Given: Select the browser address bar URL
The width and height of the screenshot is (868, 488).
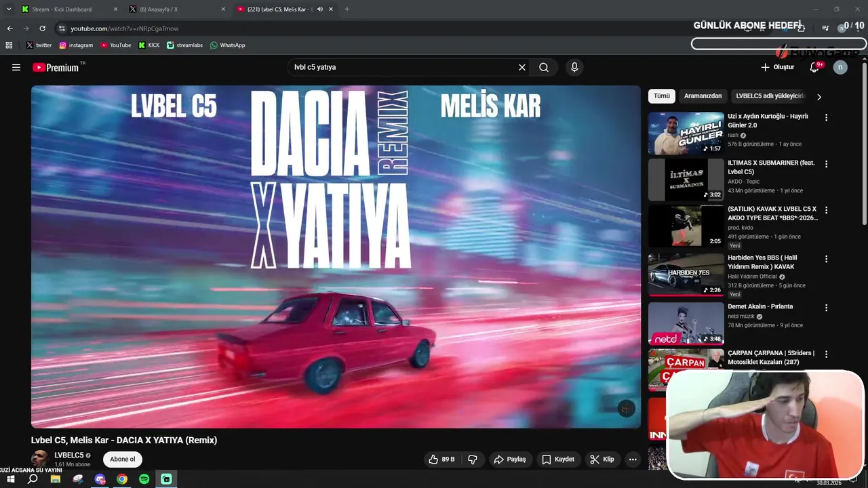Looking at the screenshot, I should pyautogui.click(x=125, y=28).
